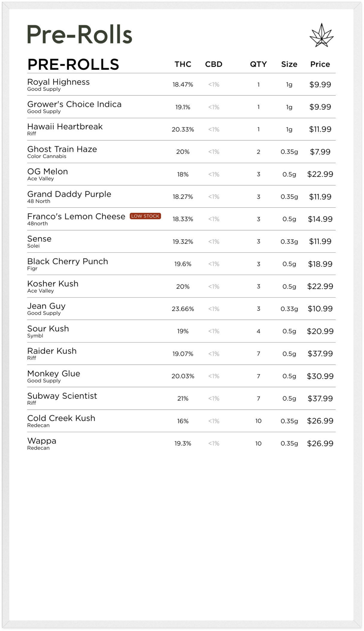364x631 pixels.
Task: Select the Royal Highness product row
Action: tap(181, 85)
